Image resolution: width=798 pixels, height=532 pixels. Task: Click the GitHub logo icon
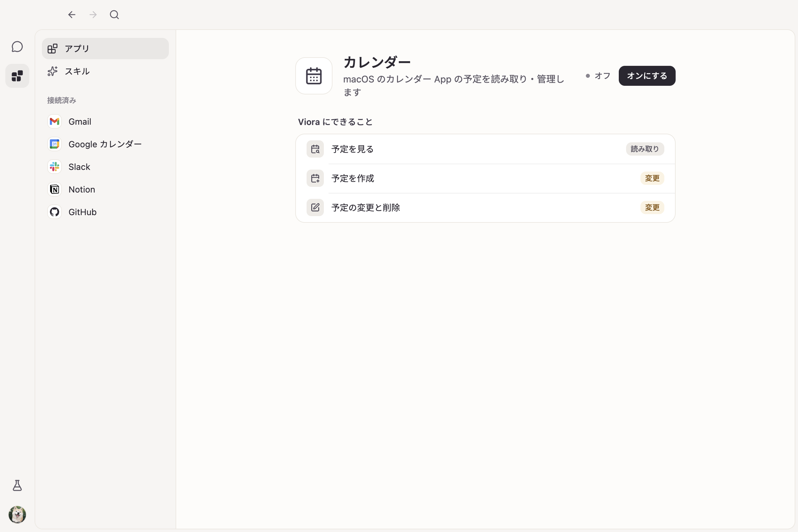point(54,212)
